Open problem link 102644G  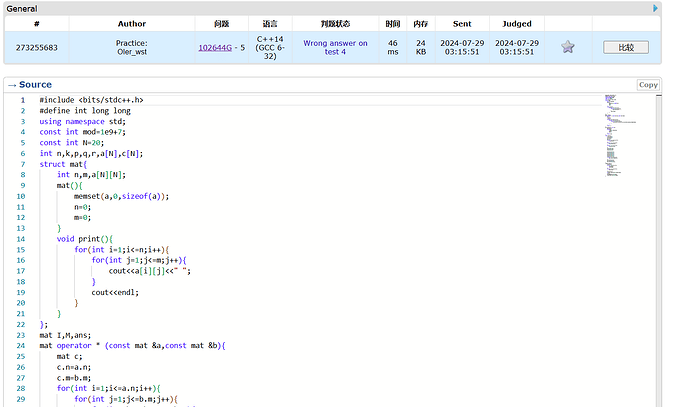[x=215, y=48]
